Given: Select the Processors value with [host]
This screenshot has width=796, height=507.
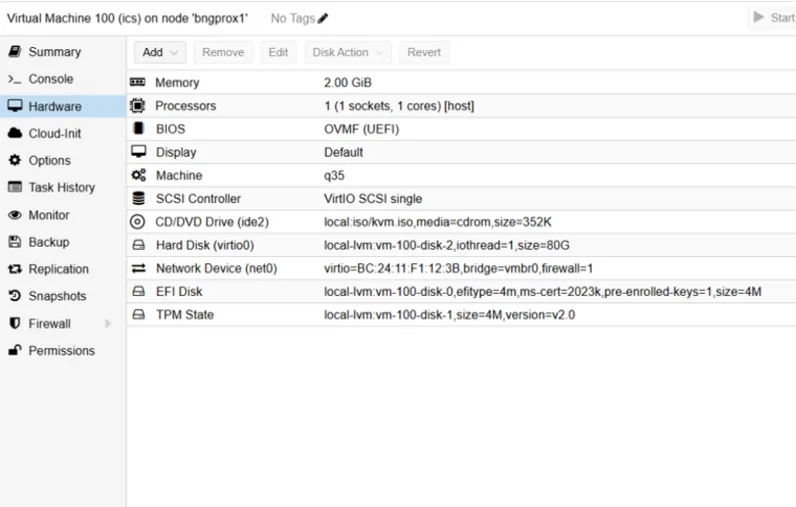Looking at the screenshot, I should pyautogui.click(x=399, y=106).
